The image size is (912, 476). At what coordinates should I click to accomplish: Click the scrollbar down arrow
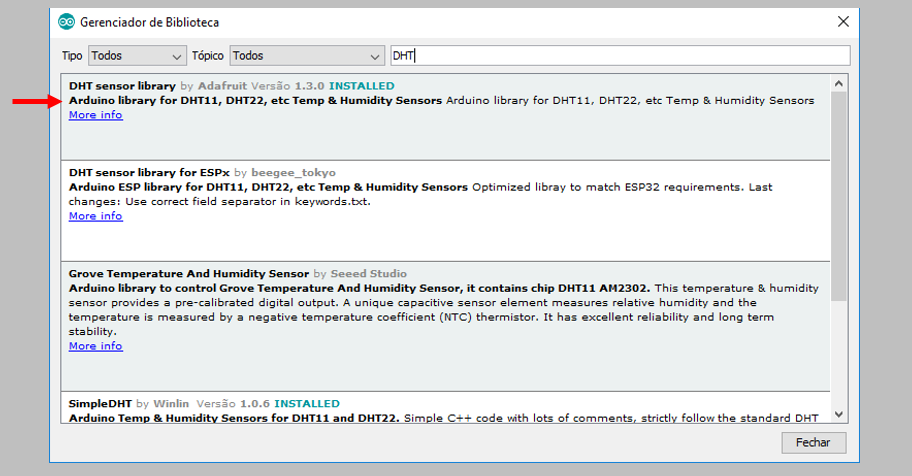point(839,414)
